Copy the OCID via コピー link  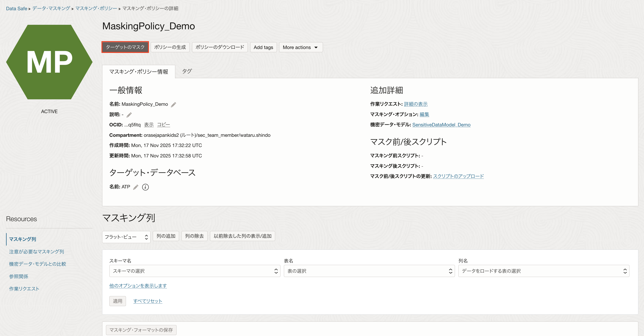click(x=163, y=125)
